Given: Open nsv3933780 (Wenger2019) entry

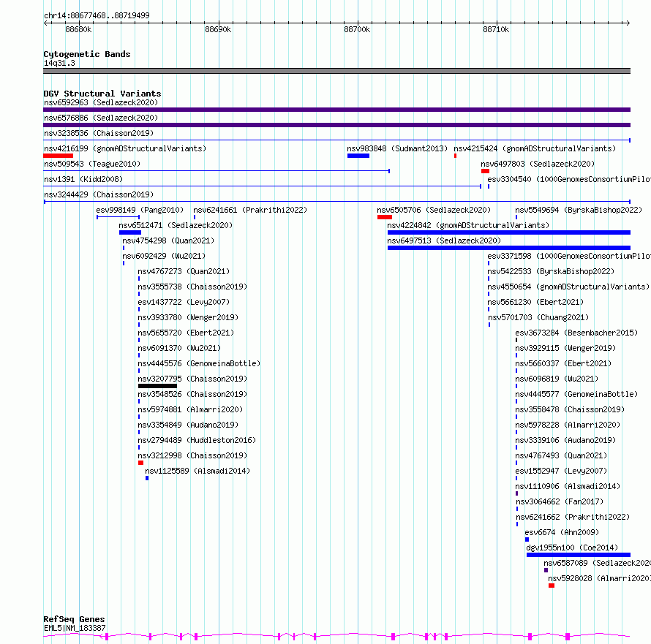Looking at the screenshot, I should click(188, 317).
